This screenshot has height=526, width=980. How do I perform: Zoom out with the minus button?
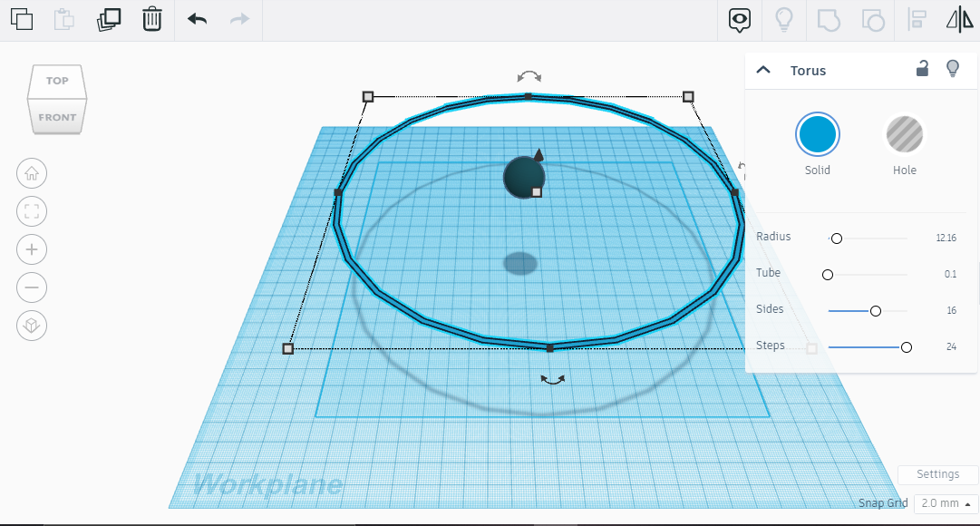click(x=32, y=287)
